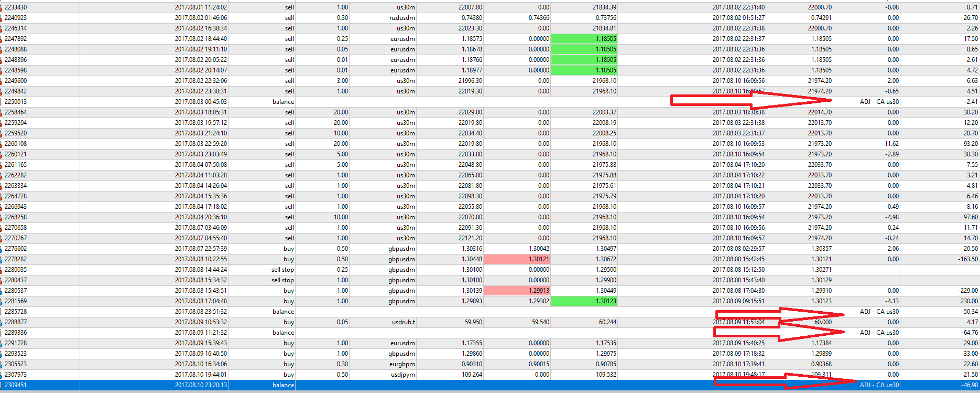Select open price 1.18575

pos(472,39)
